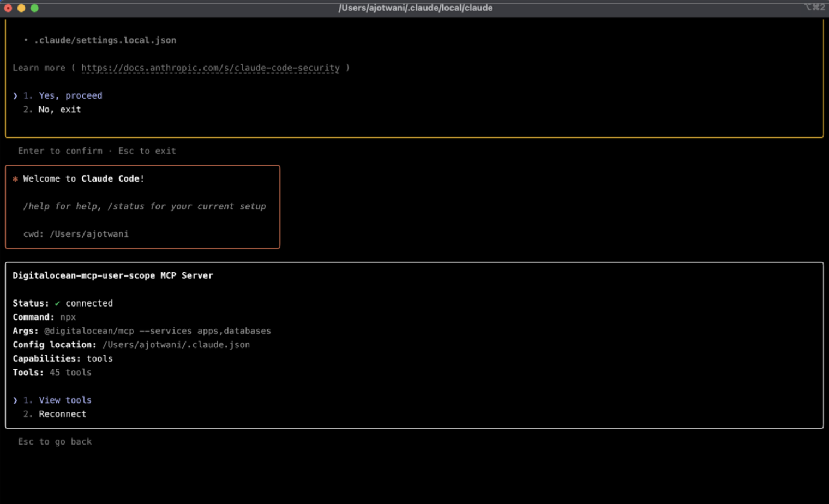Screen dimensions: 829x504
Task: Click the Config location path /Users/ajotwani/.claude.json
Action: 176,345
